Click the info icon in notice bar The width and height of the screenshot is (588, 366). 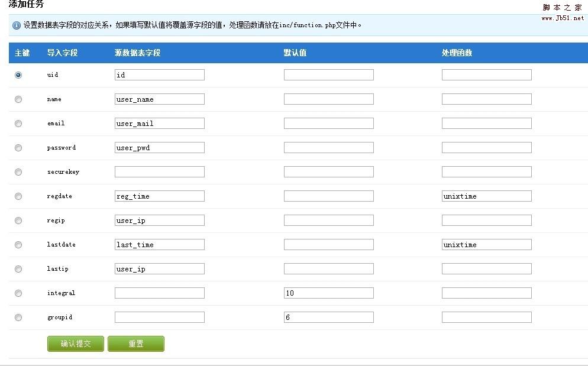[17, 25]
